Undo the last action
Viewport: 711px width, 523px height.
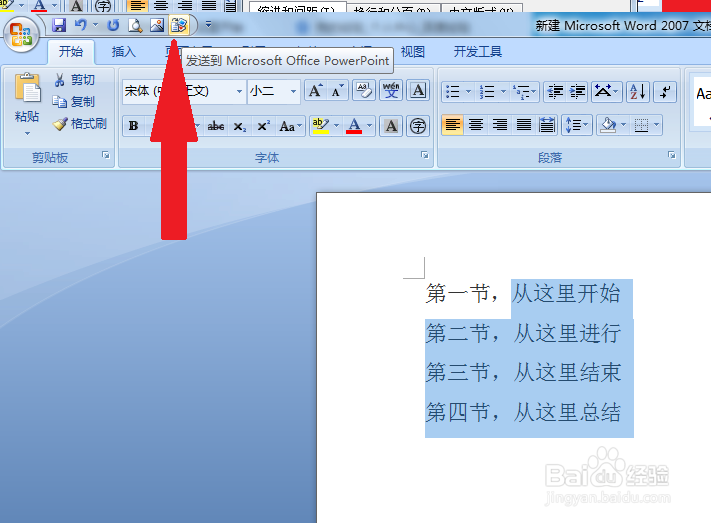[x=81, y=24]
